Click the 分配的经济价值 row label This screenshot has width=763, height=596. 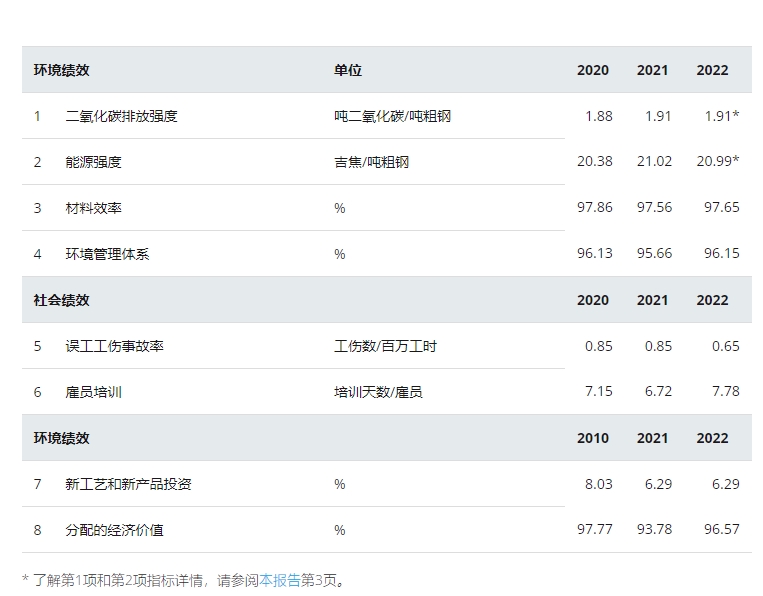(114, 530)
